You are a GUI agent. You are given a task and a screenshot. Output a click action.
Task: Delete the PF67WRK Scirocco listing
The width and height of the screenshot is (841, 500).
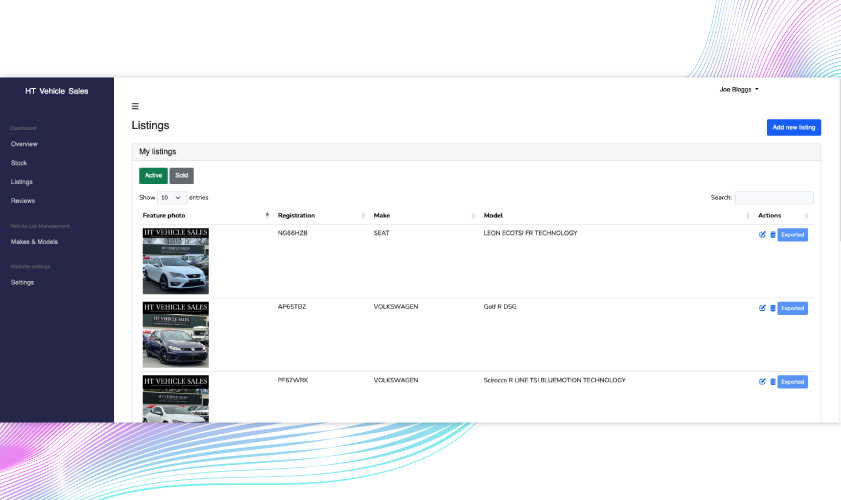[773, 381]
